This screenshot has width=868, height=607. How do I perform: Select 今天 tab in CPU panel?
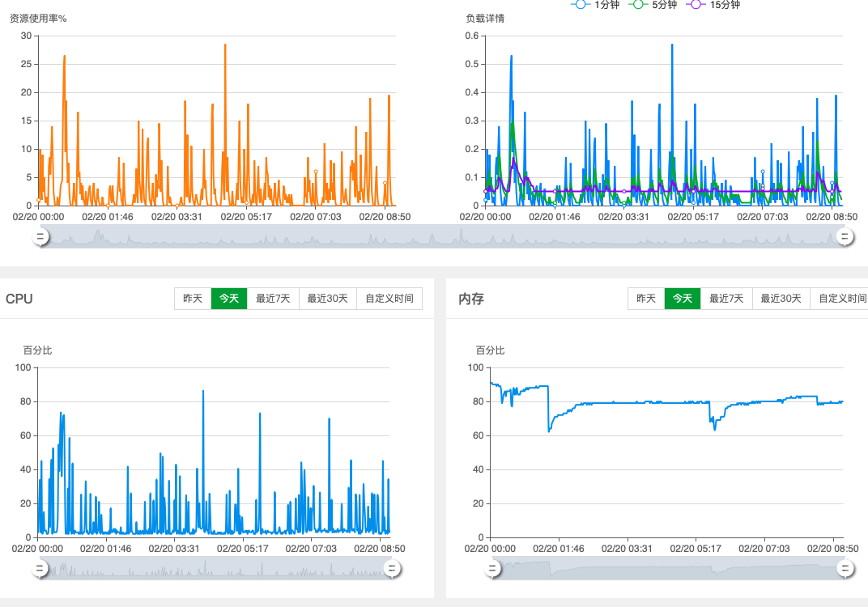tap(229, 299)
